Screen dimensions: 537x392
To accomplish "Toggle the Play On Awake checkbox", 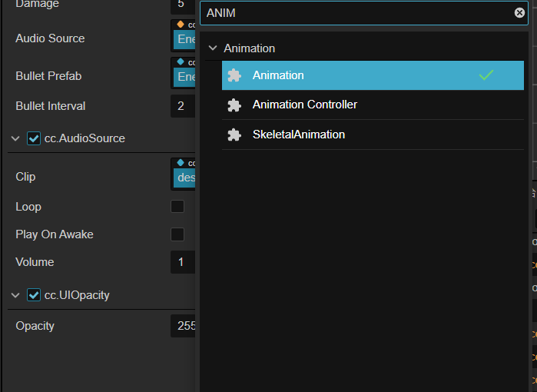I will click(177, 234).
